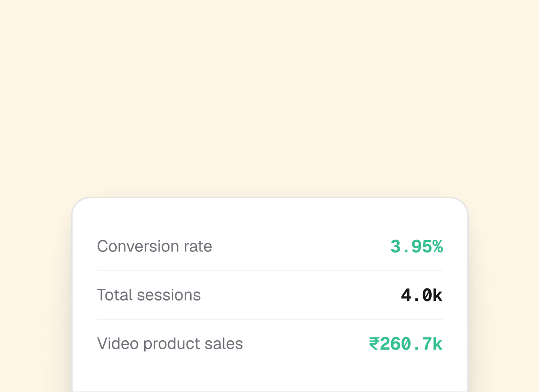Click blank middle area of Total sessions row
This screenshot has width=539, height=392.
pyautogui.click(x=301, y=295)
